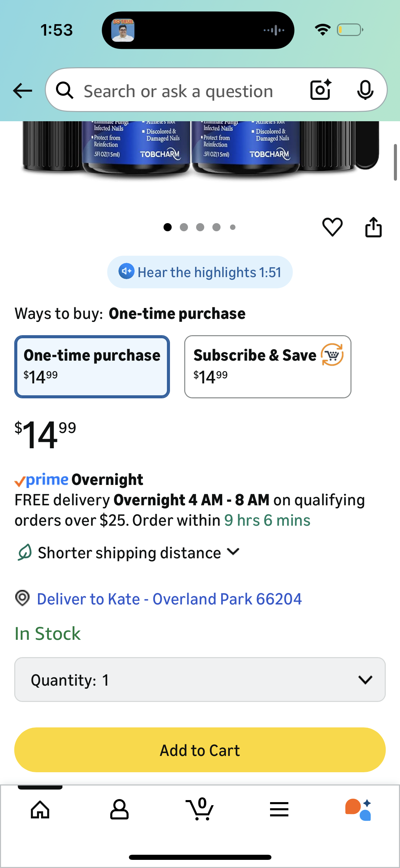The width and height of the screenshot is (400, 868).
Task: Open the Rufus AI assistant icon
Action: tap(358, 809)
